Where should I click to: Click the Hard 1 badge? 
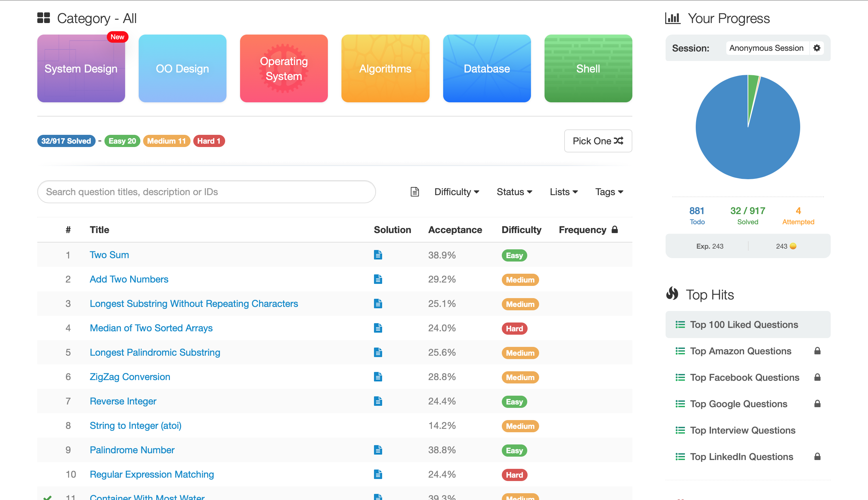coord(209,141)
